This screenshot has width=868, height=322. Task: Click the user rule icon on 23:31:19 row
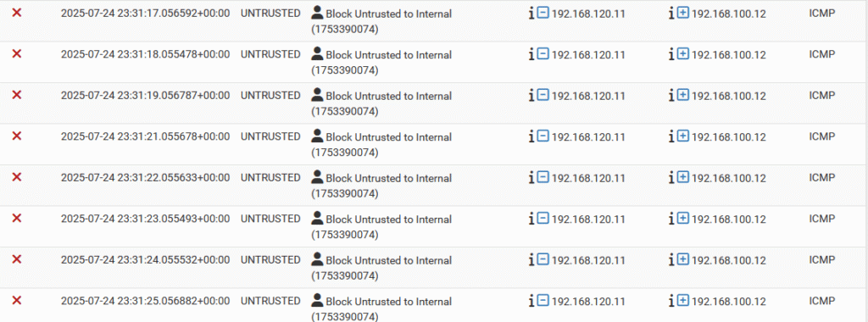(x=317, y=95)
